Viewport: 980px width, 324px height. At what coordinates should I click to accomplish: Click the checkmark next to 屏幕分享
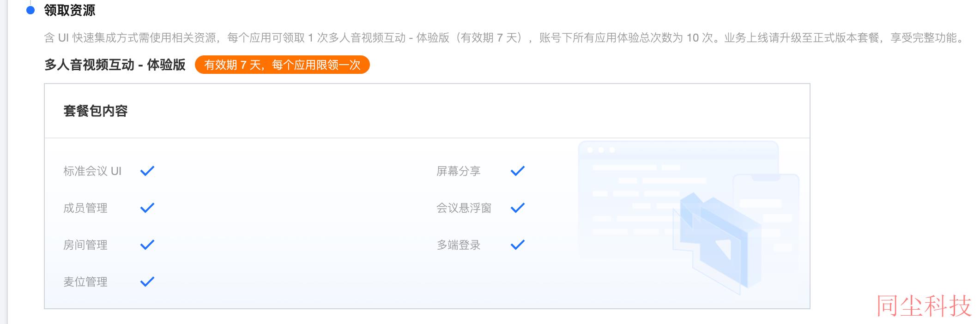pos(518,171)
